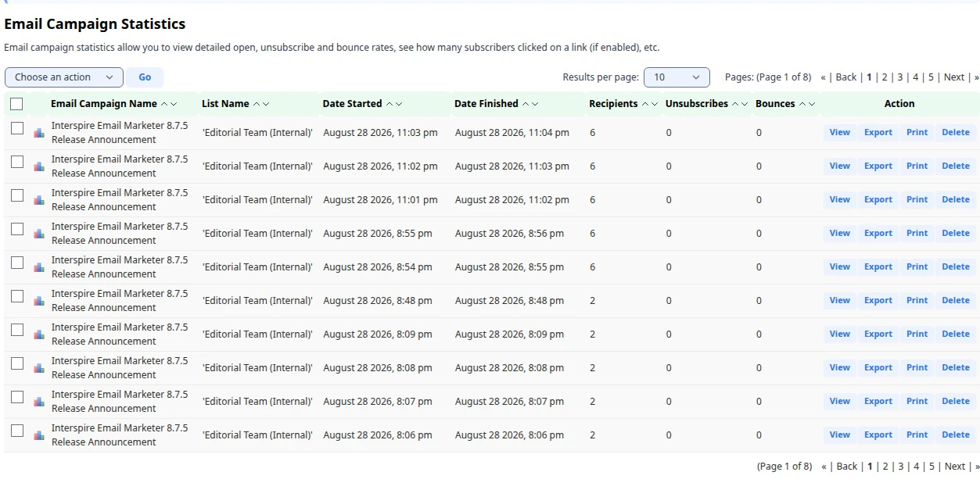This screenshot has width=980, height=490.
Task: Print the campaign started at 11:01 pm
Action: (x=917, y=200)
